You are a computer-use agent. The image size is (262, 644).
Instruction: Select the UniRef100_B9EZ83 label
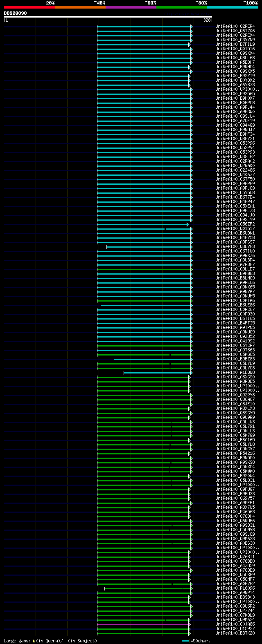[235, 359]
